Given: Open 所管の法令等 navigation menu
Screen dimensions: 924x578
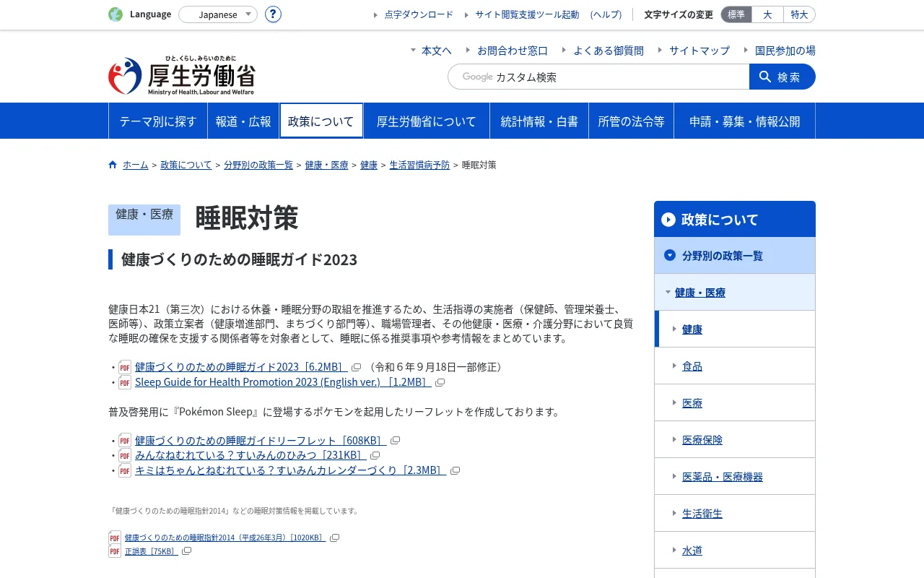Looking at the screenshot, I should click(x=631, y=121).
